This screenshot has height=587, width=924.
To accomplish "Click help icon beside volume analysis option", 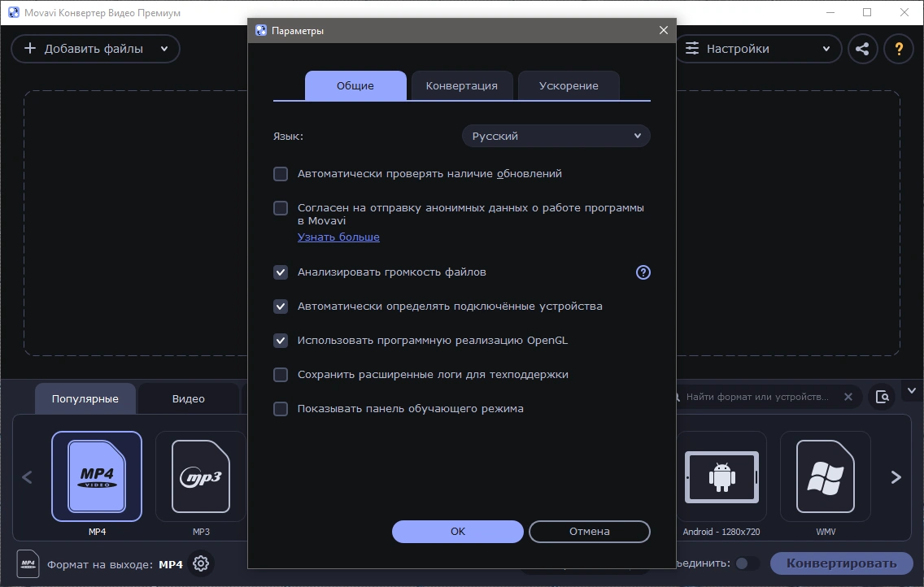I will (643, 272).
